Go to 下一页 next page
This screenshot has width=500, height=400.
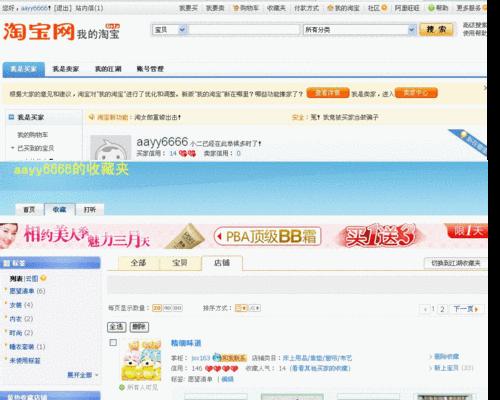coord(466,309)
